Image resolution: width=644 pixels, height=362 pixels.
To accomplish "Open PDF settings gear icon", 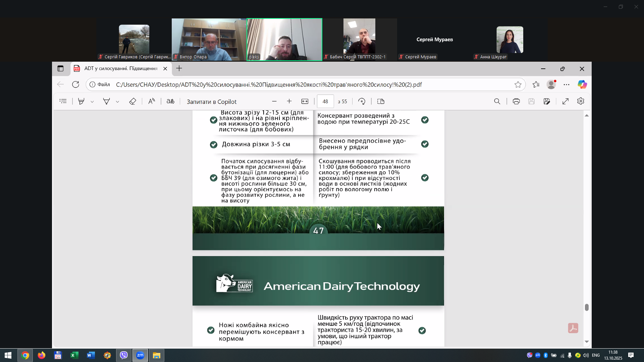I will (581, 101).
